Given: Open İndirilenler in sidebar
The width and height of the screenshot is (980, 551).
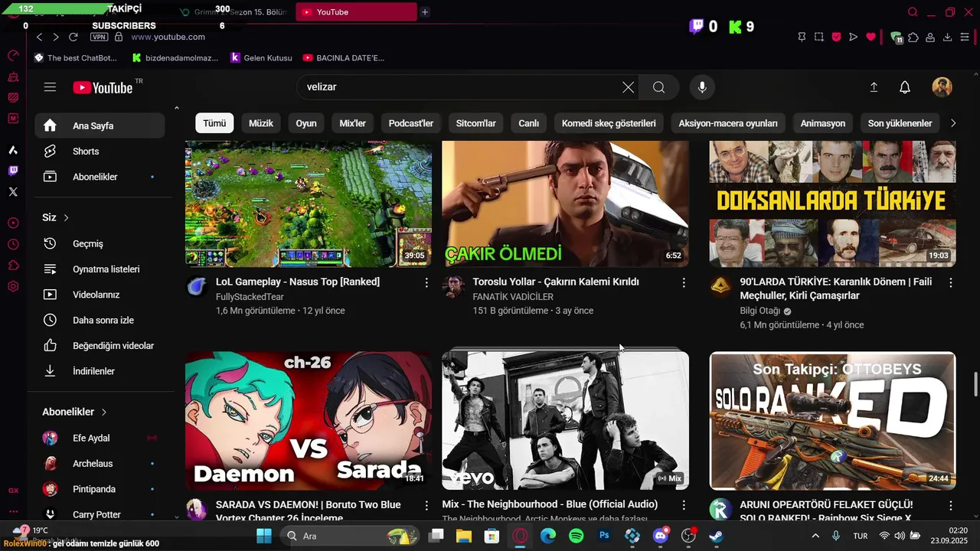Looking at the screenshot, I should pyautogui.click(x=100, y=371).
